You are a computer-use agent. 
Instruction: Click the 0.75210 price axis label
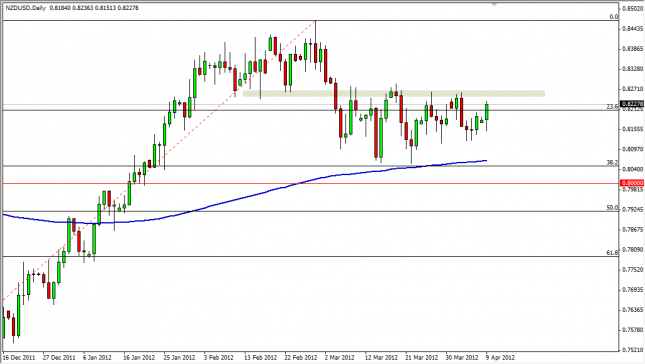pos(633,350)
